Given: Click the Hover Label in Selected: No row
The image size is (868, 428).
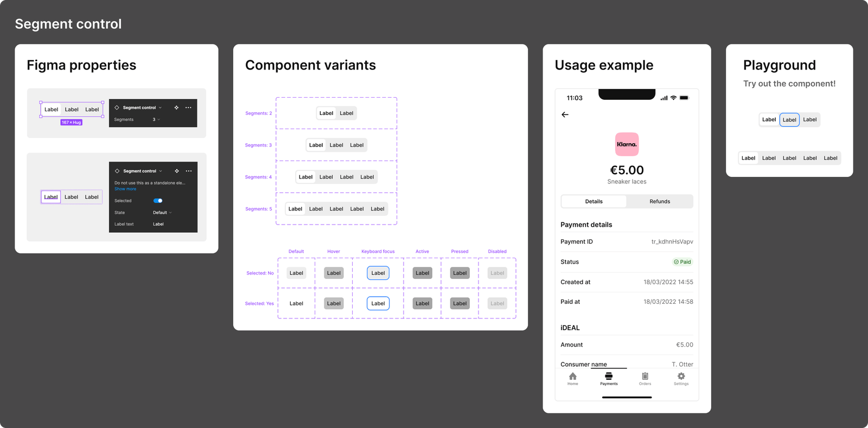Looking at the screenshot, I should [334, 273].
